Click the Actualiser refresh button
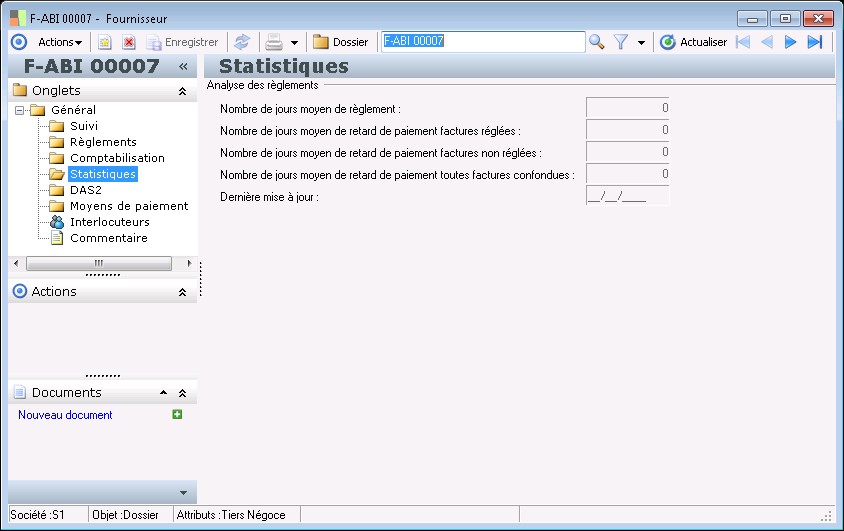 click(693, 42)
